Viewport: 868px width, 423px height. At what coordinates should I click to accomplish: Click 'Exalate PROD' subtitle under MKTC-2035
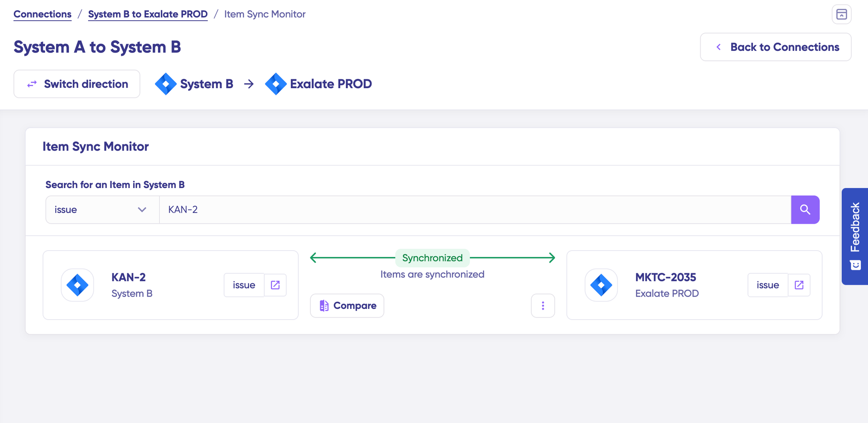[667, 294]
